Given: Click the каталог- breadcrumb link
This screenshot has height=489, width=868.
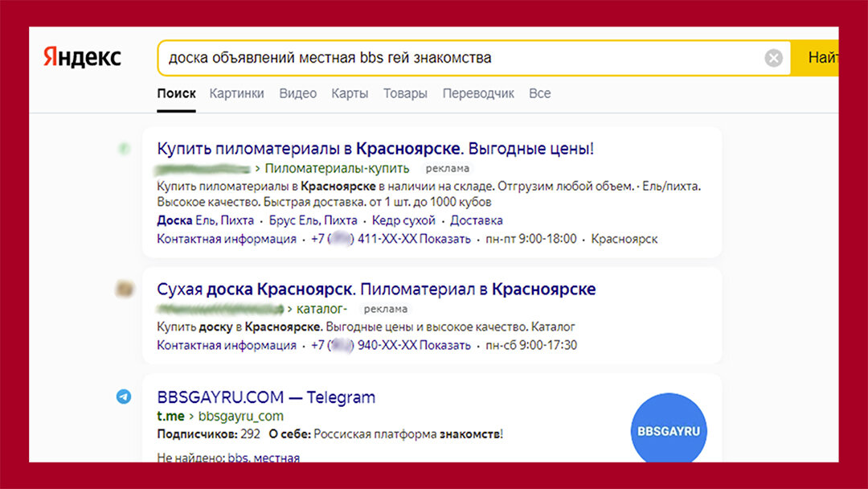Looking at the screenshot, I should coord(321,309).
